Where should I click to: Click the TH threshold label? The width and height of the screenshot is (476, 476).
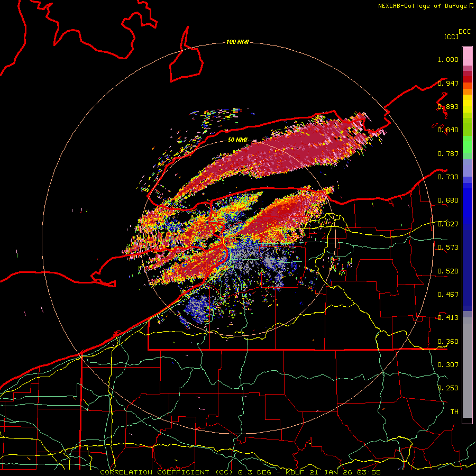[x=454, y=412]
